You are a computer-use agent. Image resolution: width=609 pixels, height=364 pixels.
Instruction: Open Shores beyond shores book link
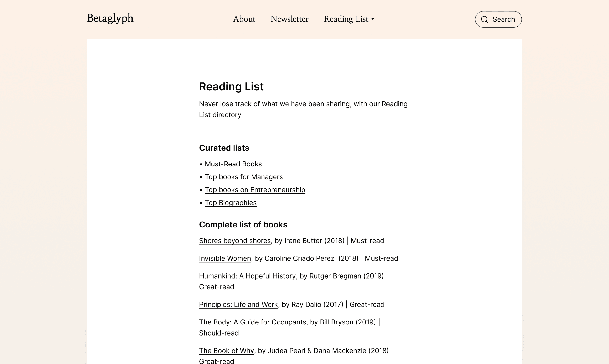click(235, 241)
